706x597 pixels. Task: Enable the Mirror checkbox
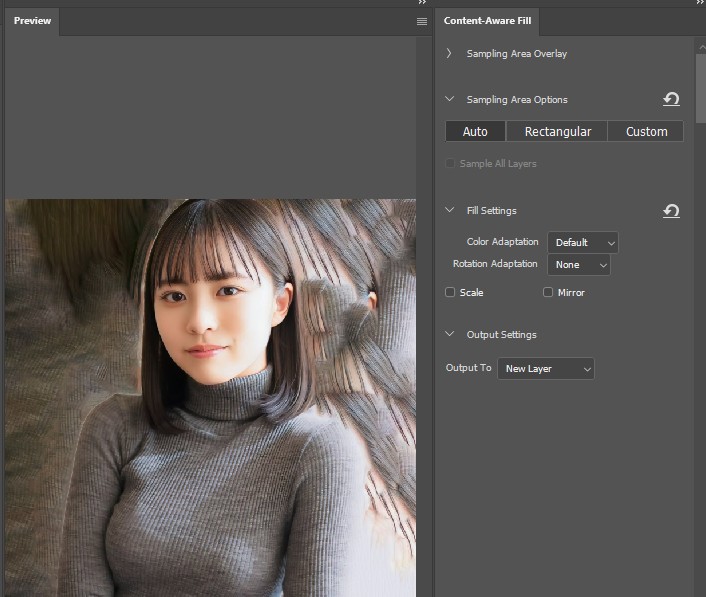tap(548, 292)
